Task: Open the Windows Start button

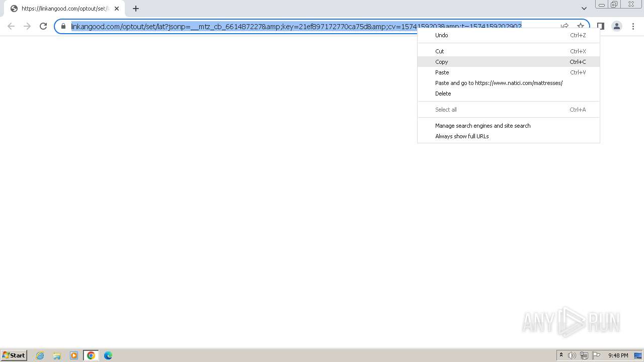Action: [14, 355]
